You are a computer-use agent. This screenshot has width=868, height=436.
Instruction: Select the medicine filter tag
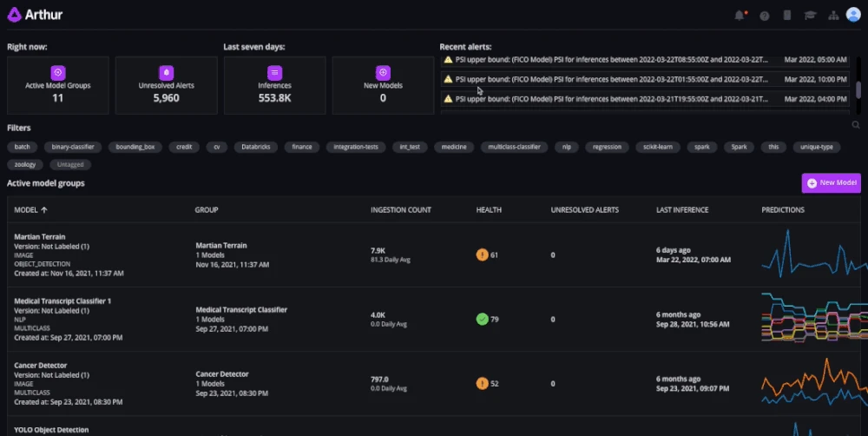454,147
